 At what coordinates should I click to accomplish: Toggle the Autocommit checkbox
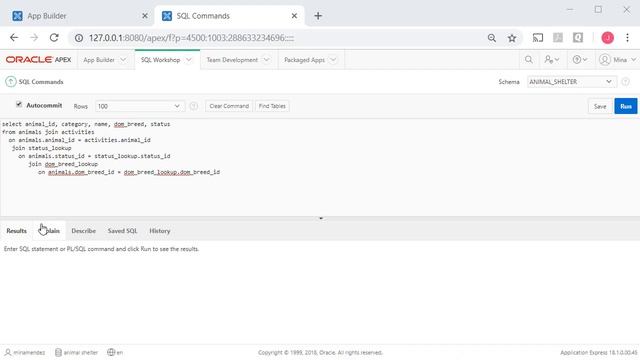point(19,104)
